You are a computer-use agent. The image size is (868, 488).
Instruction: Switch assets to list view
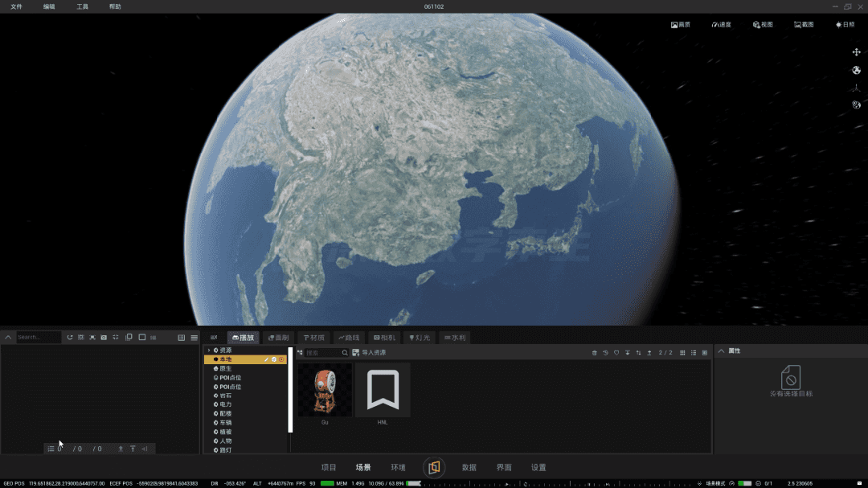(x=694, y=353)
